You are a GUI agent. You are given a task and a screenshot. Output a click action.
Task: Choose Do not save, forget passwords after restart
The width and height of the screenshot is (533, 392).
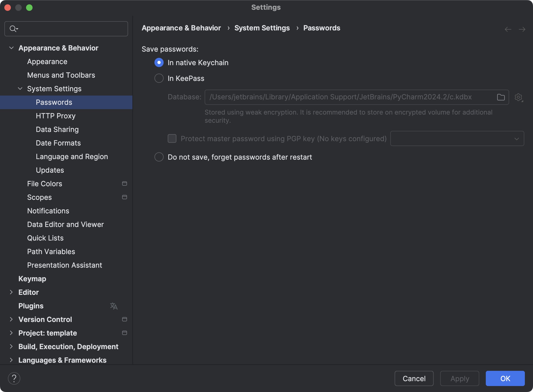[159, 157]
